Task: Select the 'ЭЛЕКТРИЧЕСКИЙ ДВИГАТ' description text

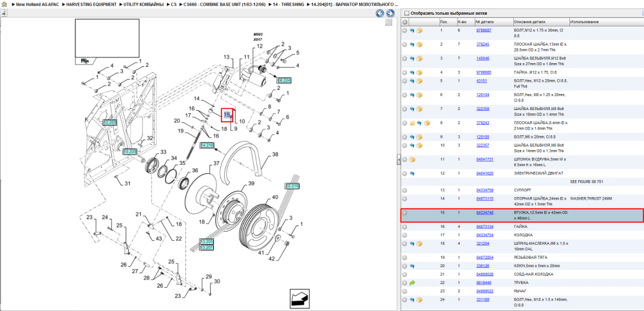Action: [x=538, y=173]
